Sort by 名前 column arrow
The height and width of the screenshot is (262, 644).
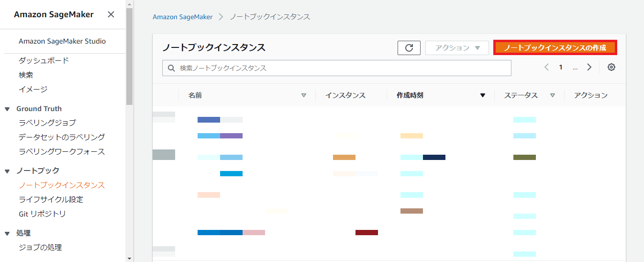(x=303, y=95)
